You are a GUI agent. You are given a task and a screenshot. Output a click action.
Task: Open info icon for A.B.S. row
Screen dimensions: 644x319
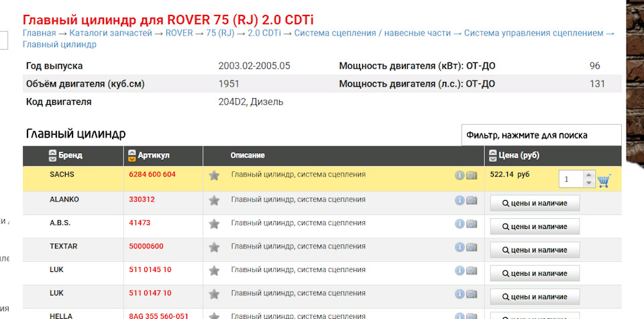(x=460, y=224)
